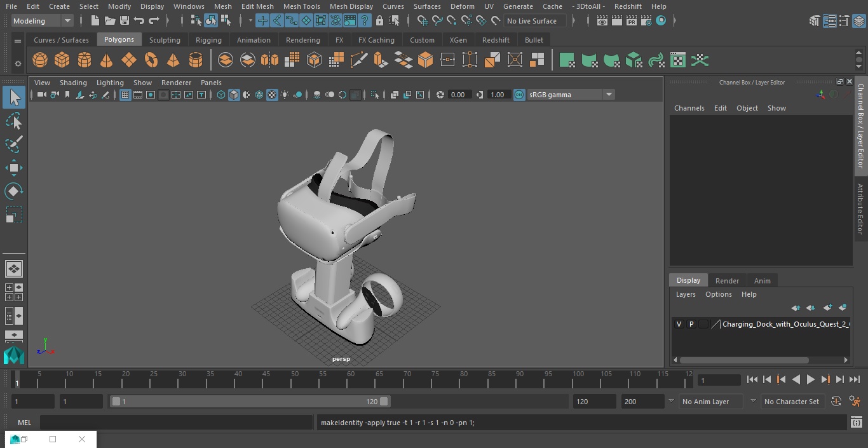Select the Lasso tool in the toolbox

tap(13, 121)
